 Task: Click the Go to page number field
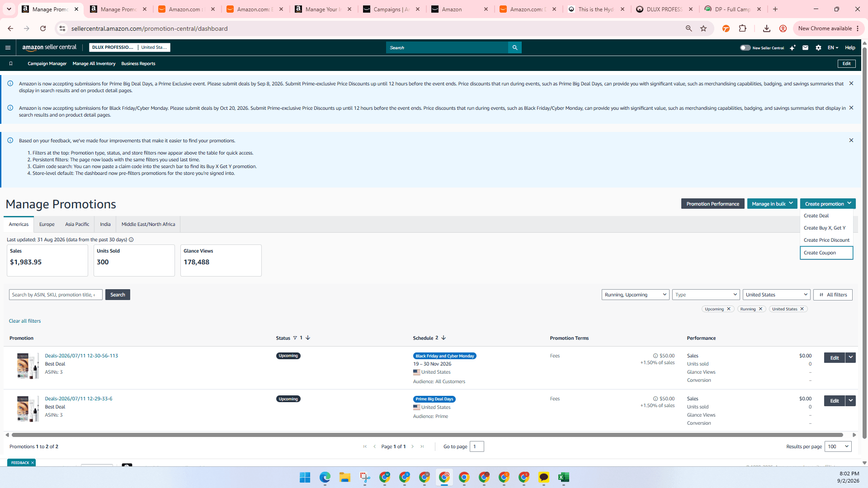[x=476, y=447]
